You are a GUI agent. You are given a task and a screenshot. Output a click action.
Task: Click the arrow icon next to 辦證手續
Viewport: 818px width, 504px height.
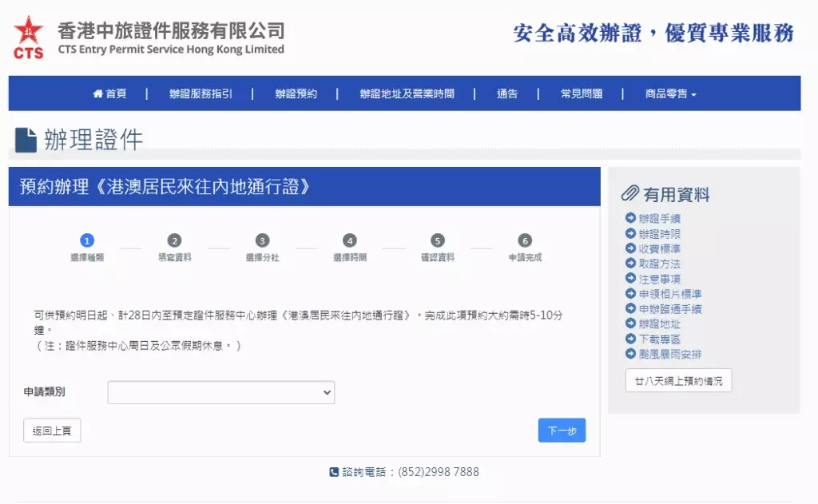(630, 218)
